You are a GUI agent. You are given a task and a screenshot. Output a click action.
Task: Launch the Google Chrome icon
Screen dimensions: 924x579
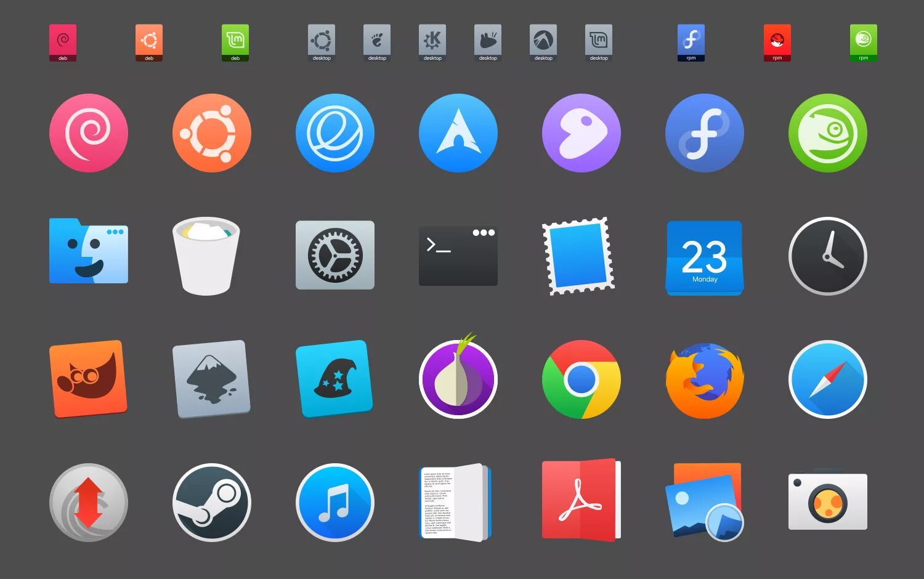(582, 379)
